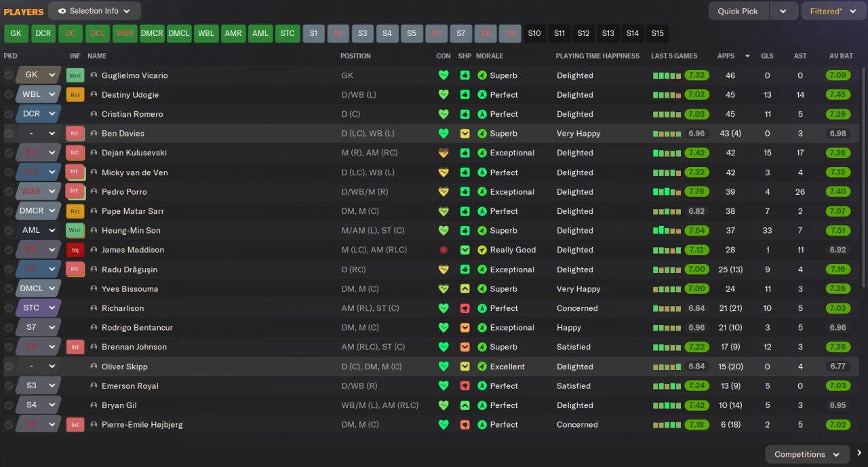The image size is (868, 467).
Task: Click match sharpness icon for Bryan Gil
Action: 465,405
